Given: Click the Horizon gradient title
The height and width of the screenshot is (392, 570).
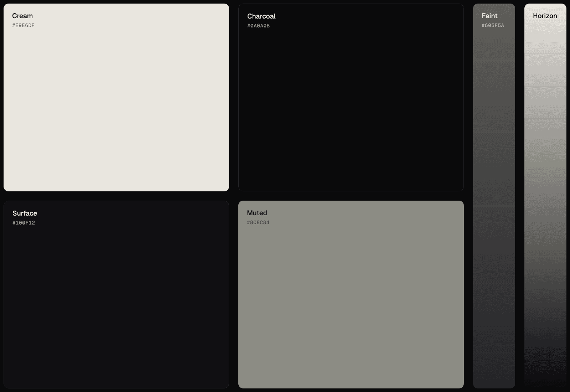Looking at the screenshot, I should click(545, 16).
